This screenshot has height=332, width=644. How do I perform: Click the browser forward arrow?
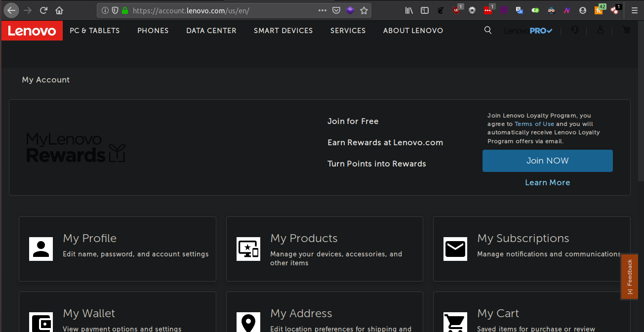pos(28,10)
